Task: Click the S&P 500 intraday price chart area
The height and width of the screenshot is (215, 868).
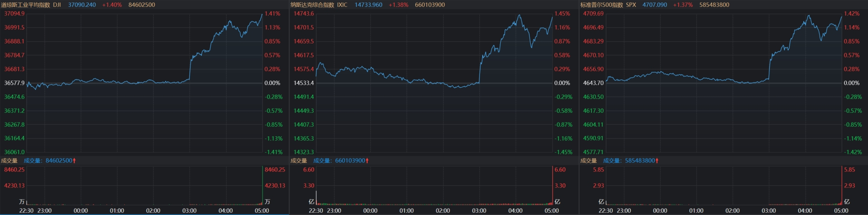Action: pyautogui.click(x=724, y=83)
